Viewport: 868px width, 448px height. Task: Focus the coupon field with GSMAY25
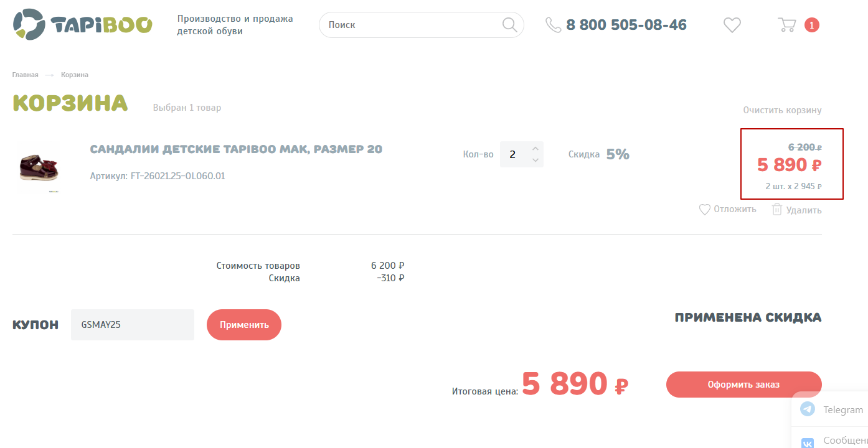pyautogui.click(x=133, y=325)
